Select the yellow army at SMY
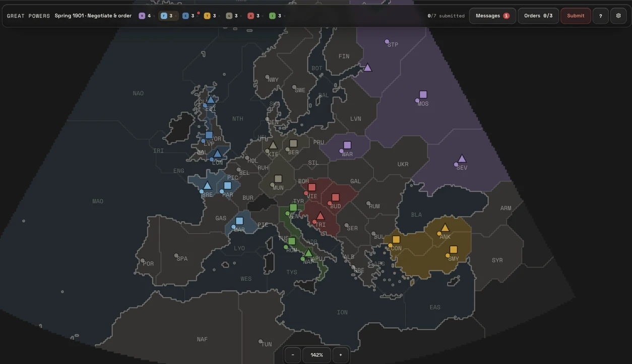Image resolution: width=632 pixels, height=364 pixels. [x=454, y=250]
